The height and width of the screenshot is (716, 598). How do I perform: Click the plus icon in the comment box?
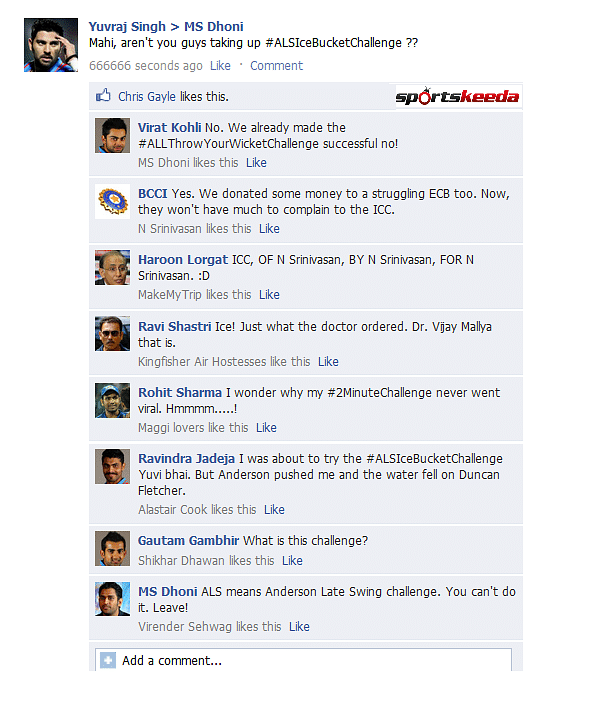point(108,660)
